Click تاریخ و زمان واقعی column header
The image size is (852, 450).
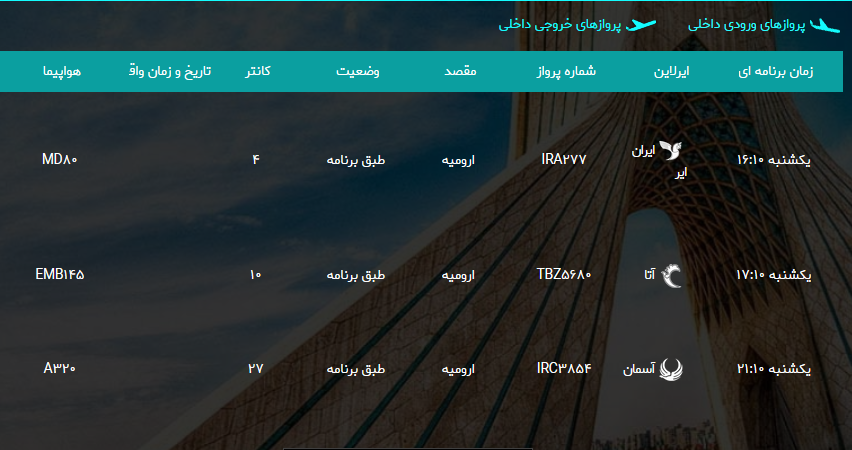tap(170, 71)
